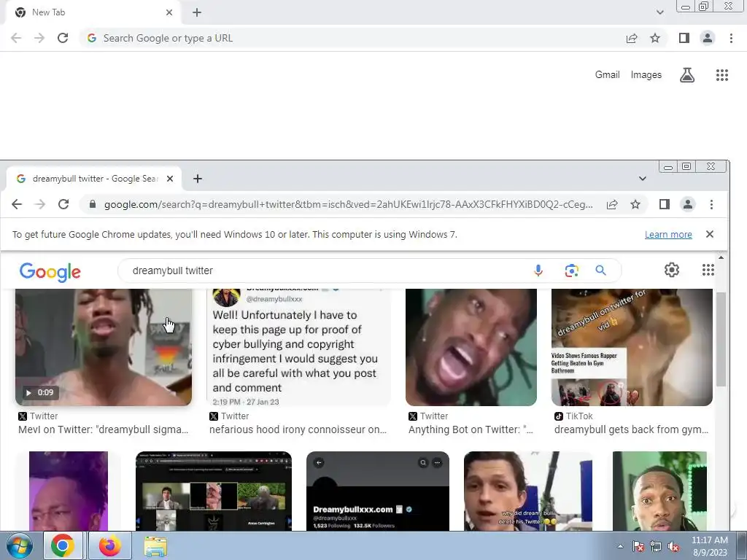Open Search Labs flask icon
Image resolution: width=747 pixels, height=560 pixels.
pyautogui.click(x=687, y=75)
